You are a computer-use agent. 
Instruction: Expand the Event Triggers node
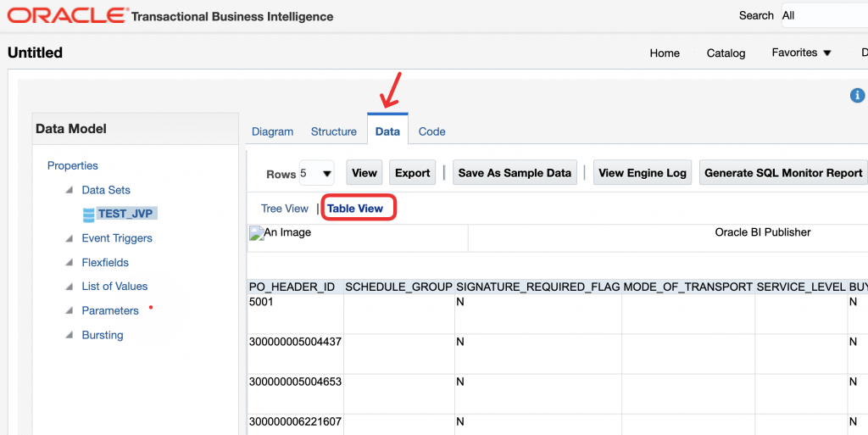(69, 239)
